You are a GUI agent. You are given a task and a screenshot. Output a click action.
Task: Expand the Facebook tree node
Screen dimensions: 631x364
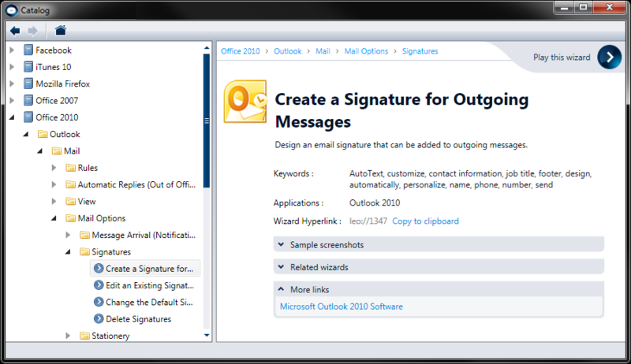click(12, 50)
